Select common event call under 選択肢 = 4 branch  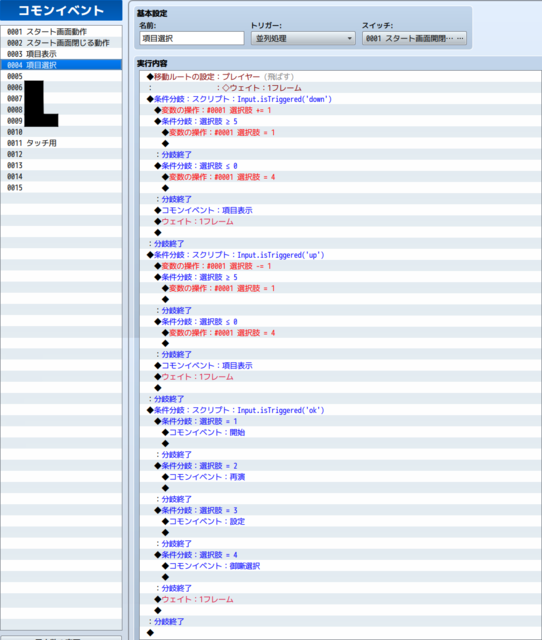[340, 566]
